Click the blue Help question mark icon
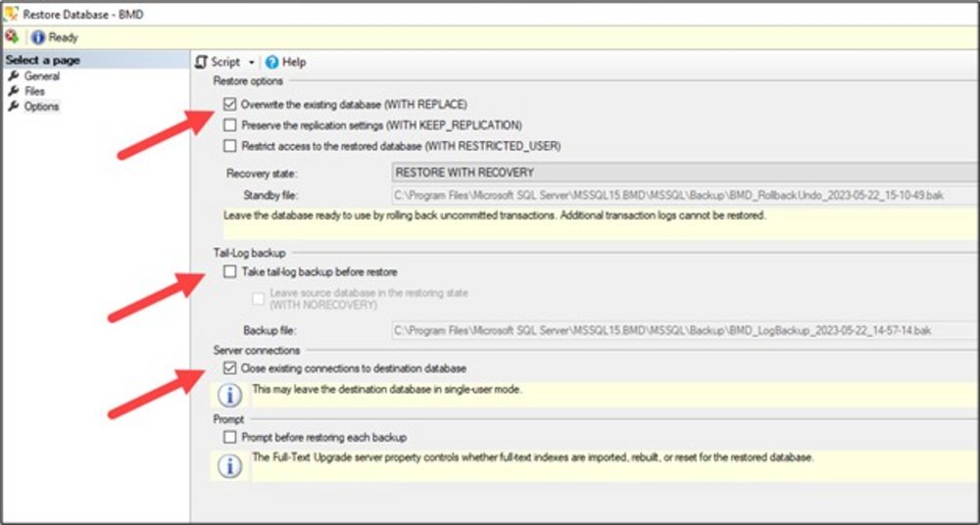Screen dimensions: 980x525 (271, 62)
